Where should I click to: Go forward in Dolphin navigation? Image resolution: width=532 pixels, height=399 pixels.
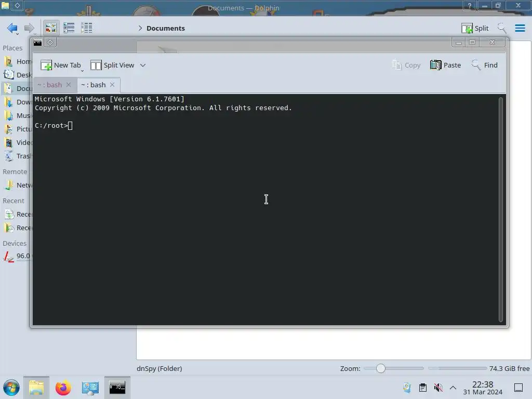[30, 28]
